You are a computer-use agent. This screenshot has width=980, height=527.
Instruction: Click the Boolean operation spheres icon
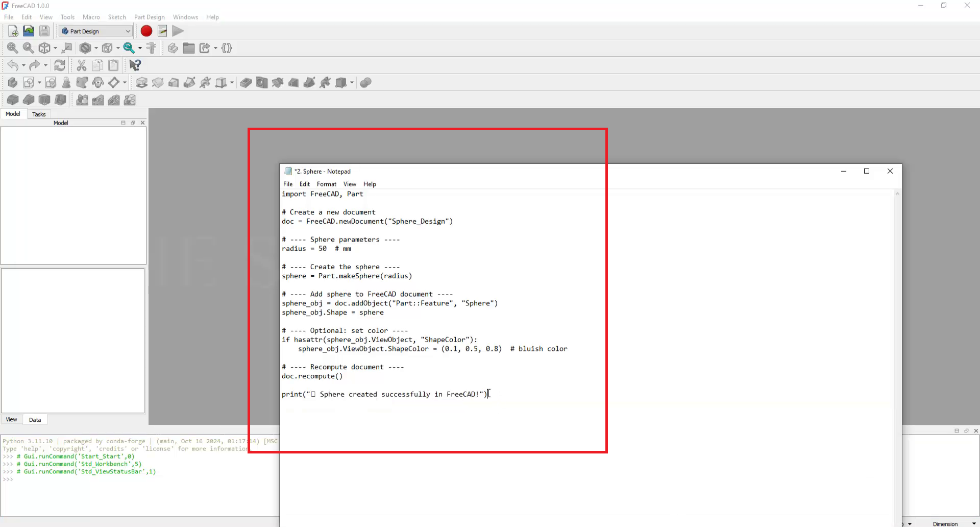tap(365, 83)
